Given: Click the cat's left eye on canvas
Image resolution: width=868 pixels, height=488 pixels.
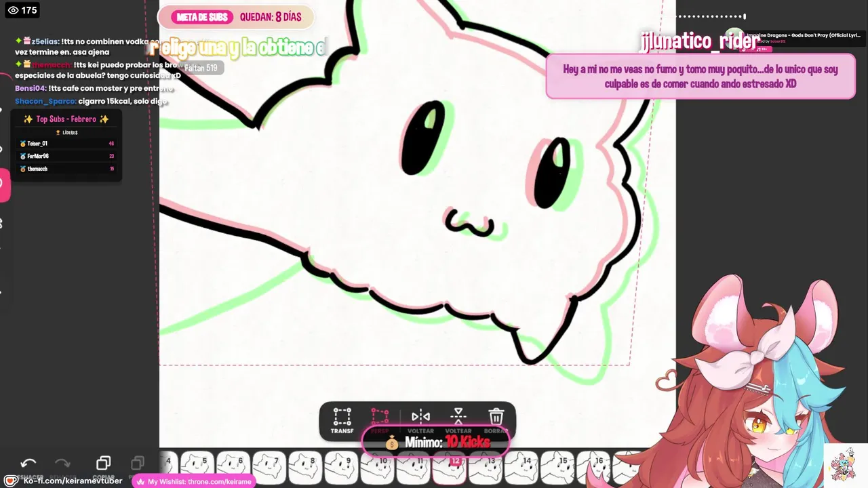Looking at the screenshot, I should coord(424,138).
